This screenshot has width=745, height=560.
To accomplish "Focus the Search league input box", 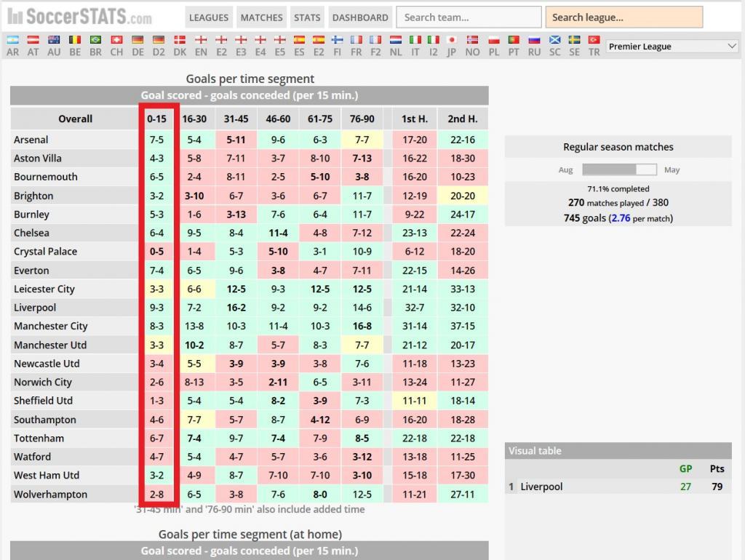I will click(x=624, y=17).
